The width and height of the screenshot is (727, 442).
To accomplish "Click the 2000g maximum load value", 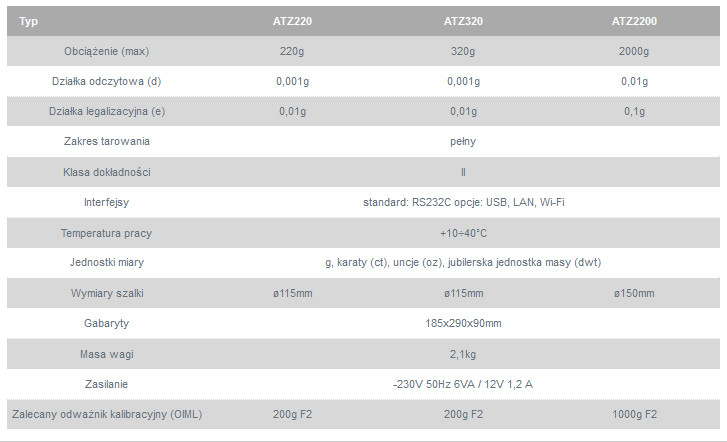I will pos(634,51).
